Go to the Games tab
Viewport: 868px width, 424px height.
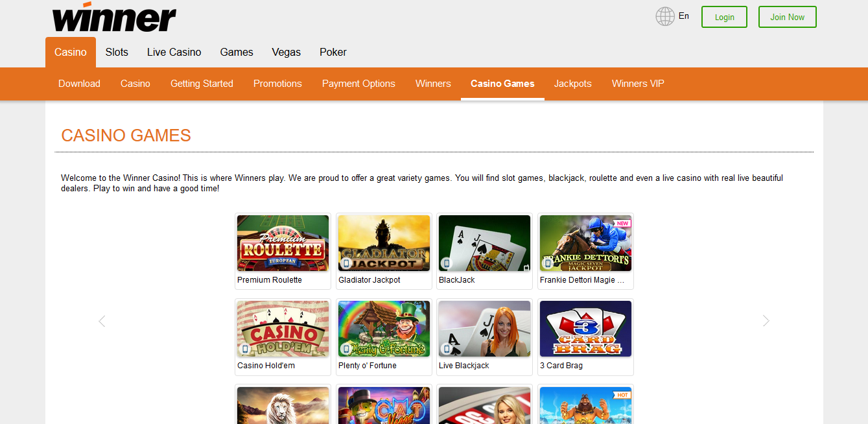click(x=237, y=53)
